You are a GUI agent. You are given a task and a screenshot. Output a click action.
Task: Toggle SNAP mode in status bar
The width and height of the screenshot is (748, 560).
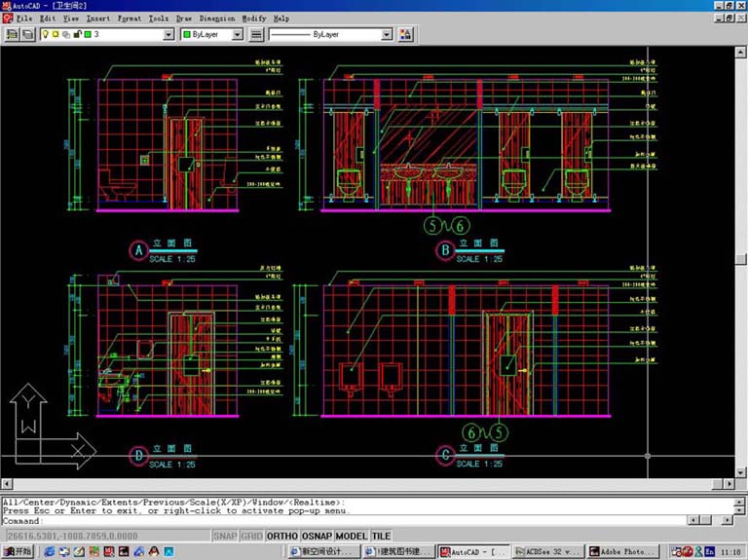point(225,536)
